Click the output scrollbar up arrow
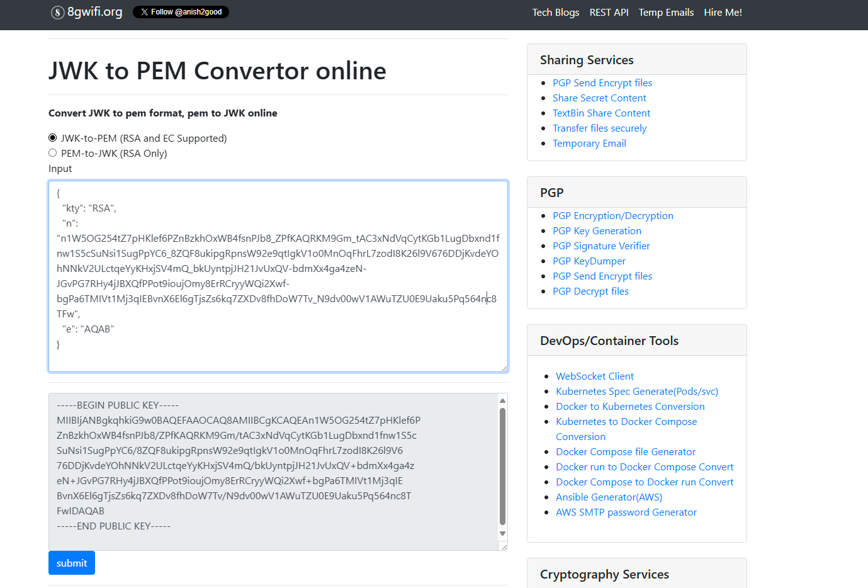 [502, 400]
